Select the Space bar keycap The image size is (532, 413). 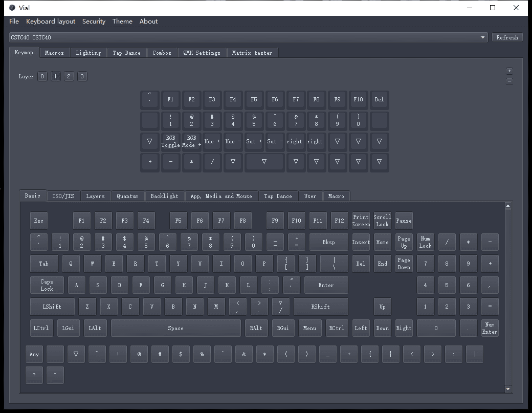point(176,328)
